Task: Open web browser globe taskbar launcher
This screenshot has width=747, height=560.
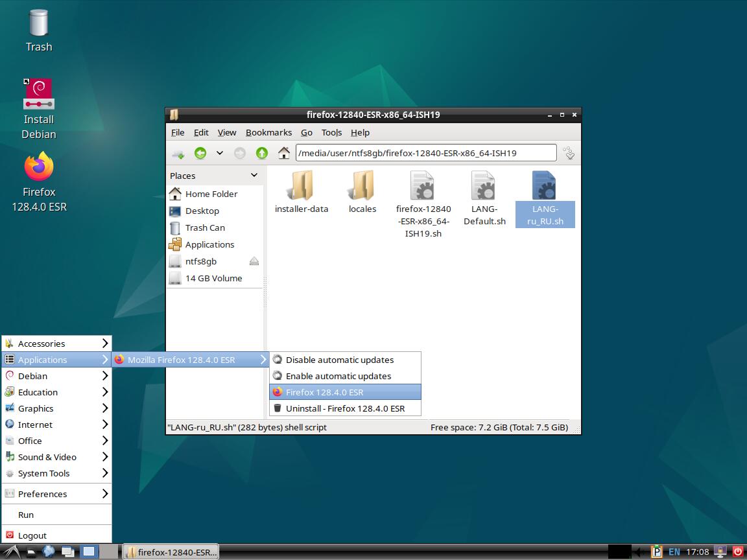Action: point(49,552)
